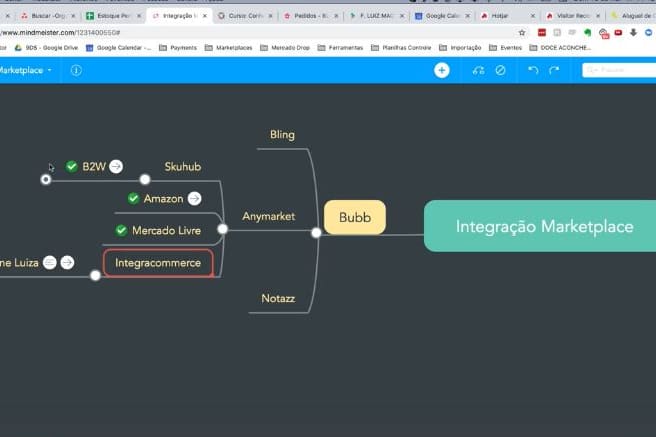The height and width of the screenshot is (437, 656).
Task: Open the link arrow next to Amazon
Action: pos(194,199)
